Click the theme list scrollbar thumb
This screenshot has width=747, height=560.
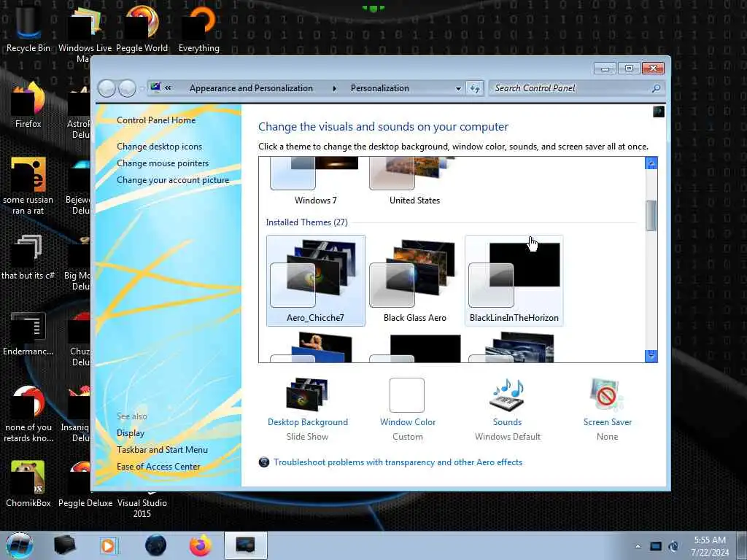tap(651, 216)
